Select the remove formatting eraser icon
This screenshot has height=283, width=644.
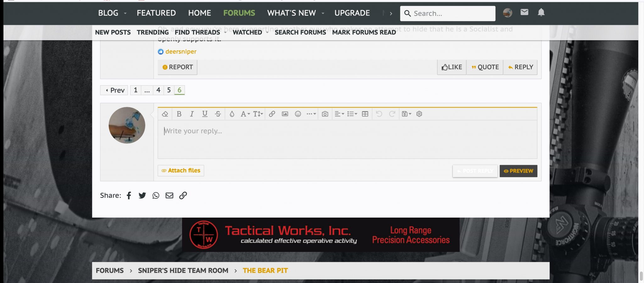[x=165, y=114]
